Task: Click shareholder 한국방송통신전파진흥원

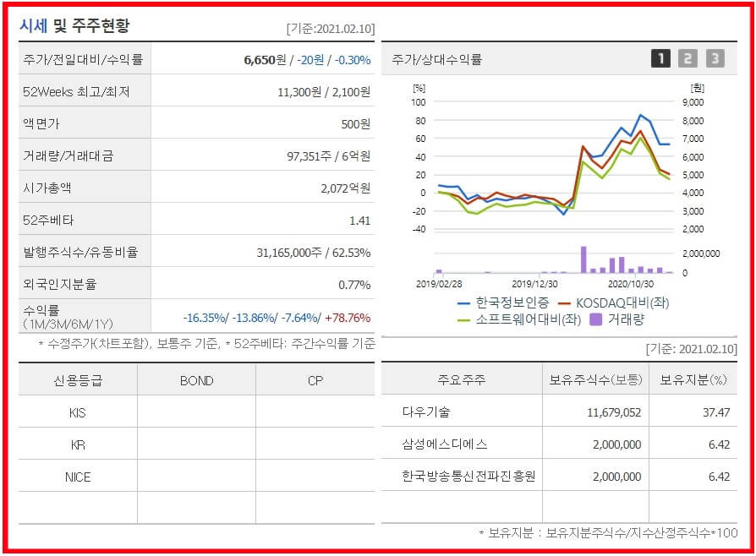Action: pyautogui.click(x=468, y=477)
